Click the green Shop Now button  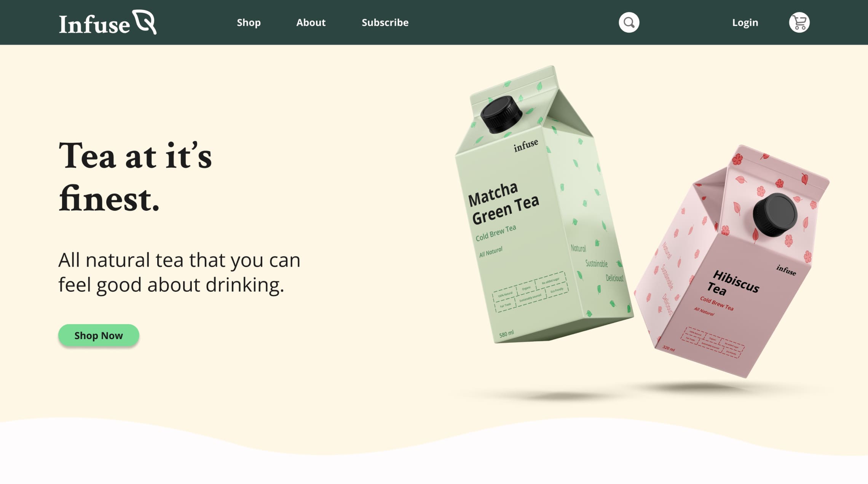99,335
